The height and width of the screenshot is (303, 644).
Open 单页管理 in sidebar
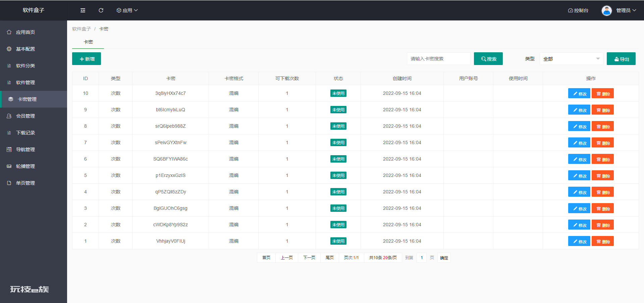34,183
